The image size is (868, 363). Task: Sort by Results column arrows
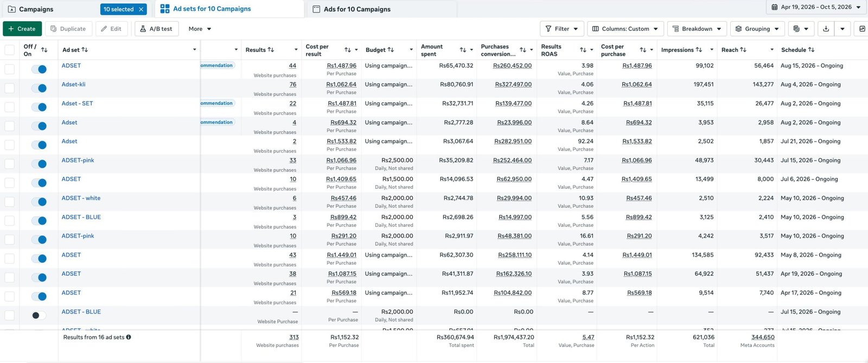click(x=271, y=50)
